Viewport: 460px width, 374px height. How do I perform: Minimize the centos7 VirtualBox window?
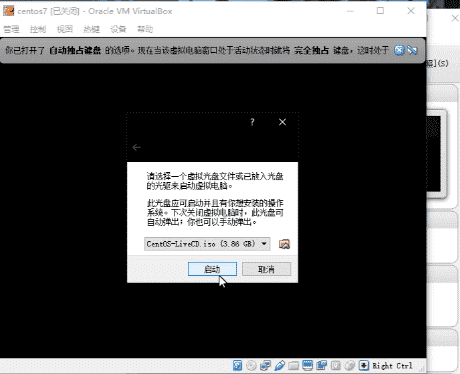[x=350, y=11]
